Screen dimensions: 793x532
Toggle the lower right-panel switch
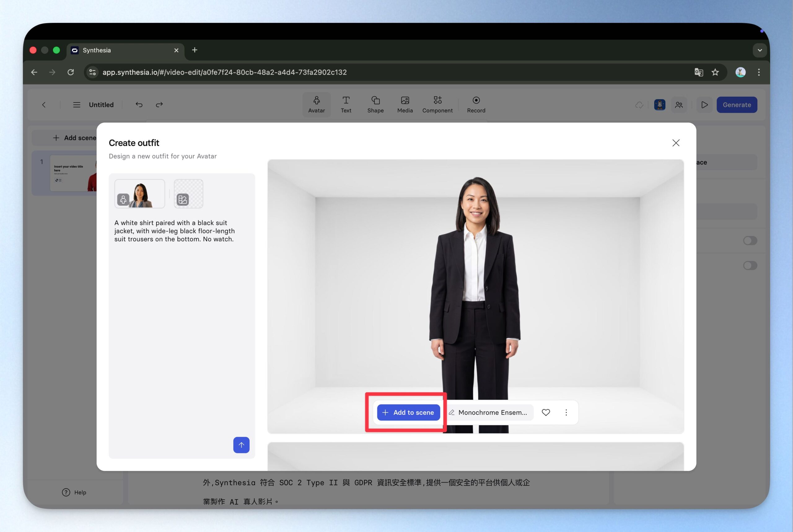(x=750, y=265)
